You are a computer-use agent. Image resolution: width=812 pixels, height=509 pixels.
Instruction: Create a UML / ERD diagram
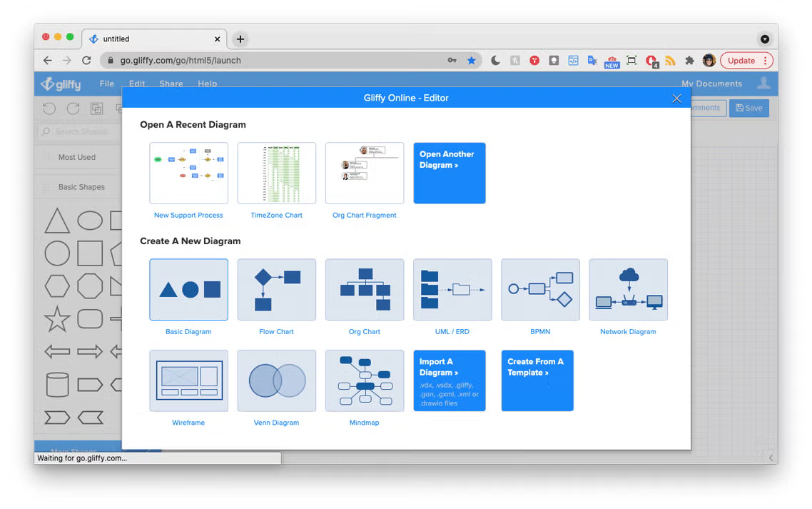tap(452, 290)
